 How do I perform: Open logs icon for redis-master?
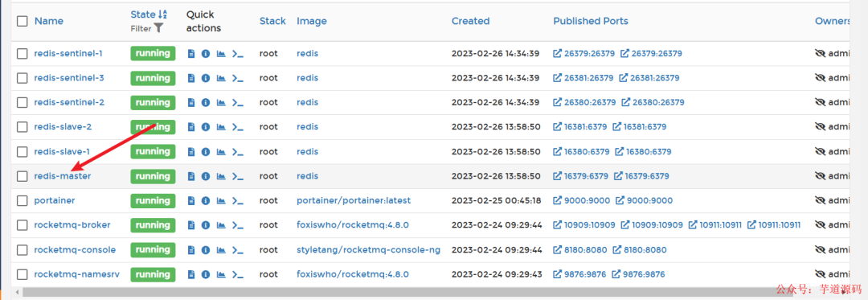[x=191, y=176]
